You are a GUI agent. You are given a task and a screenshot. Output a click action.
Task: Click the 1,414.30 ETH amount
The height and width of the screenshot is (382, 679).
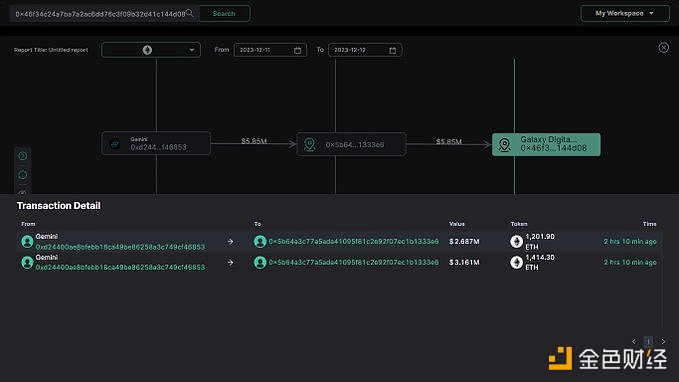pyautogui.click(x=540, y=262)
